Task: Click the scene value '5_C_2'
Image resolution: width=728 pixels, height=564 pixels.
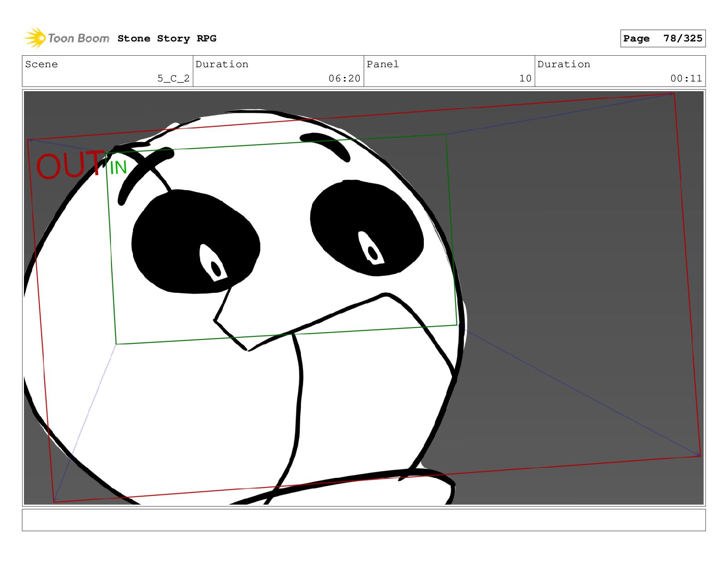Action: click(x=173, y=79)
